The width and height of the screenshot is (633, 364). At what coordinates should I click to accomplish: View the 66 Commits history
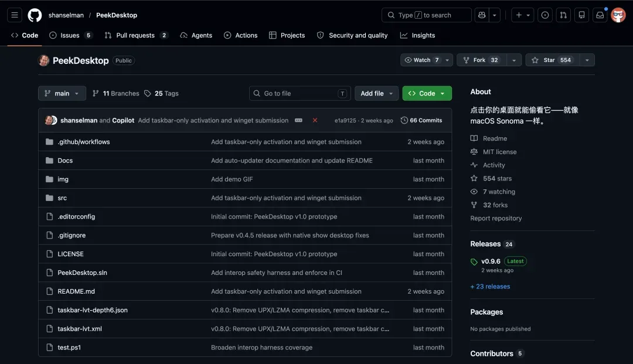tap(421, 120)
